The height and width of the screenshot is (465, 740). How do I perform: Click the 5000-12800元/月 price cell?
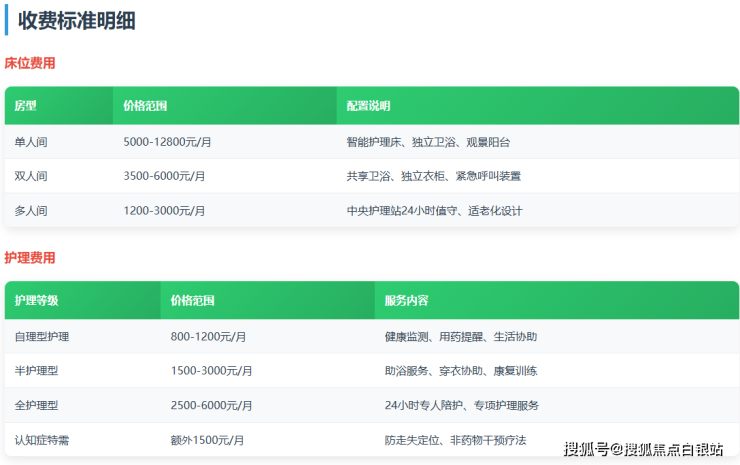(167, 142)
